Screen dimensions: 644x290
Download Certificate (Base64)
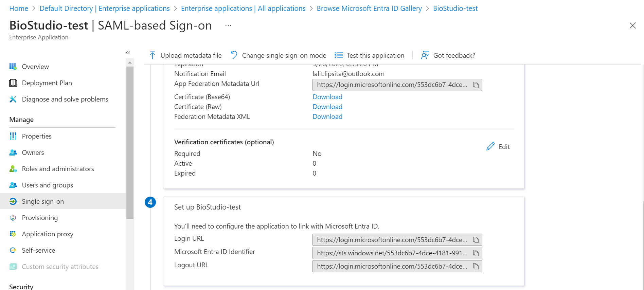click(x=327, y=97)
